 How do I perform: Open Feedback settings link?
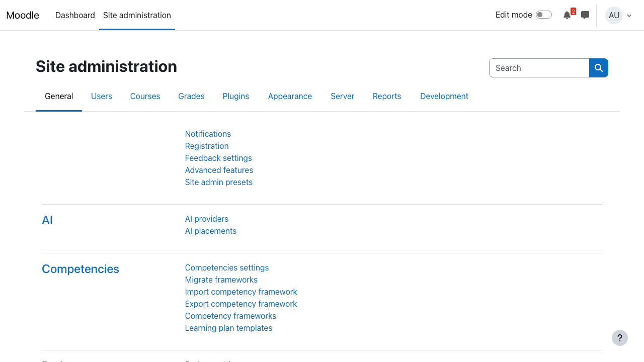tap(218, 158)
